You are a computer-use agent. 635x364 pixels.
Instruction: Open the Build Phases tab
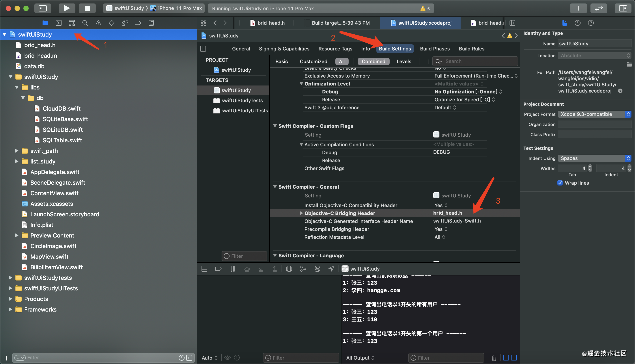(435, 49)
